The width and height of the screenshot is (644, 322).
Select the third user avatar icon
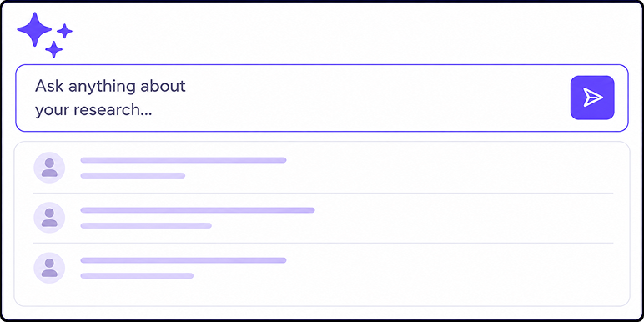pos(49,268)
